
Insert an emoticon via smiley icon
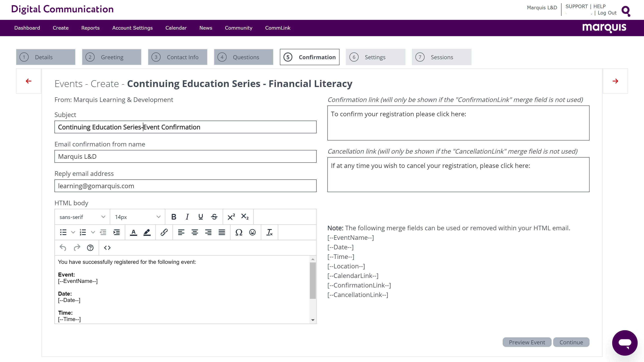(x=252, y=232)
